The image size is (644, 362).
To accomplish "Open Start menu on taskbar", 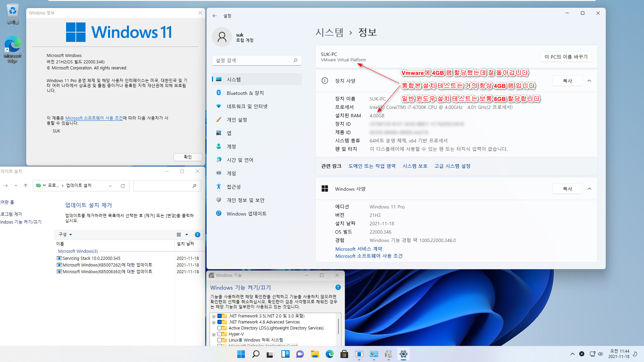I will (x=241, y=354).
